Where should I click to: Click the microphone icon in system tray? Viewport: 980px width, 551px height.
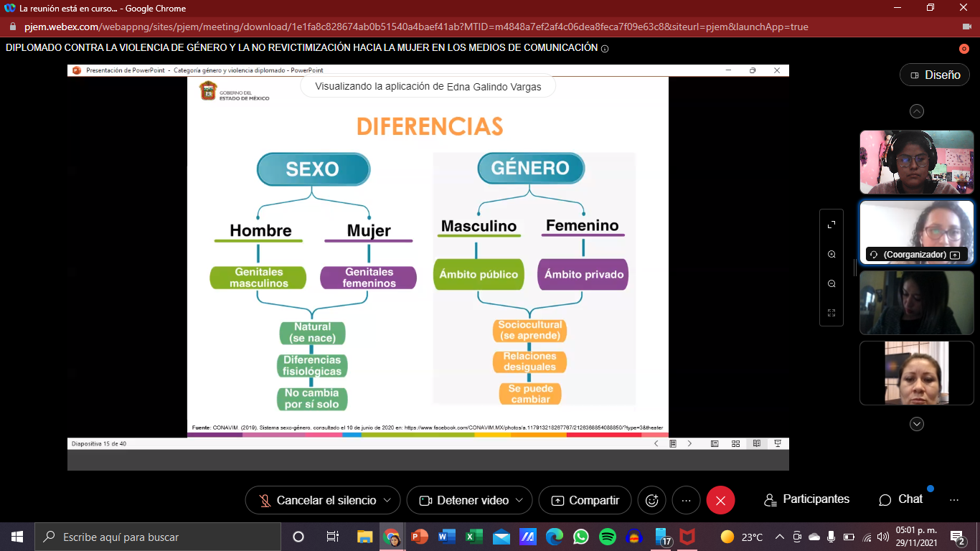click(x=831, y=537)
